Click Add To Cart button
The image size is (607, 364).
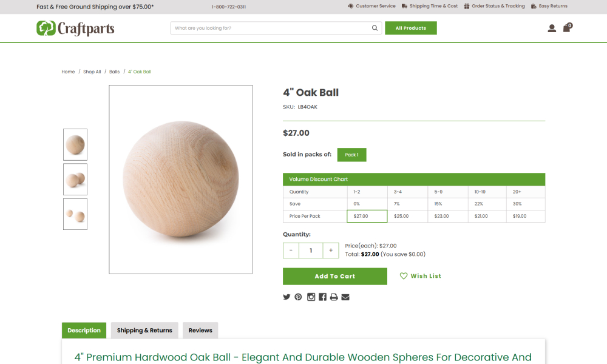click(x=335, y=276)
